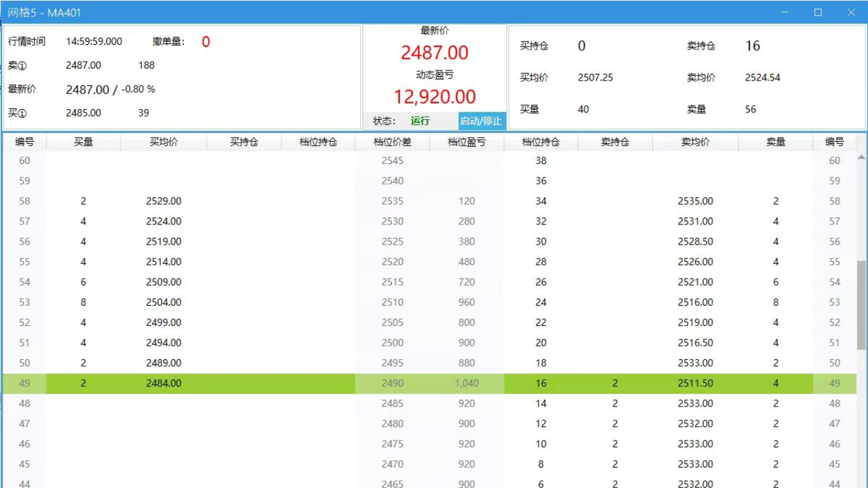The height and width of the screenshot is (488, 868).
Task: Click the 档位盈亏 column header
Action: point(467,142)
